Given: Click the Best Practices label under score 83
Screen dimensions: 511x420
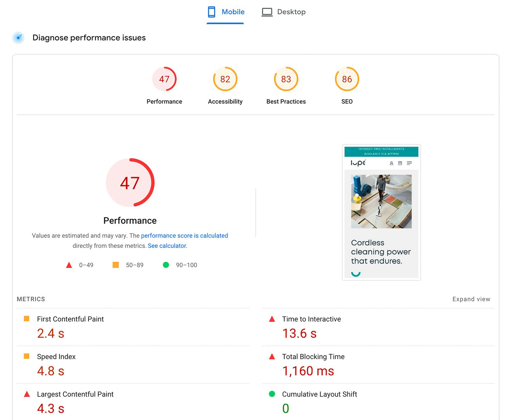Looking at the screenshot, I should pos(286,102).
